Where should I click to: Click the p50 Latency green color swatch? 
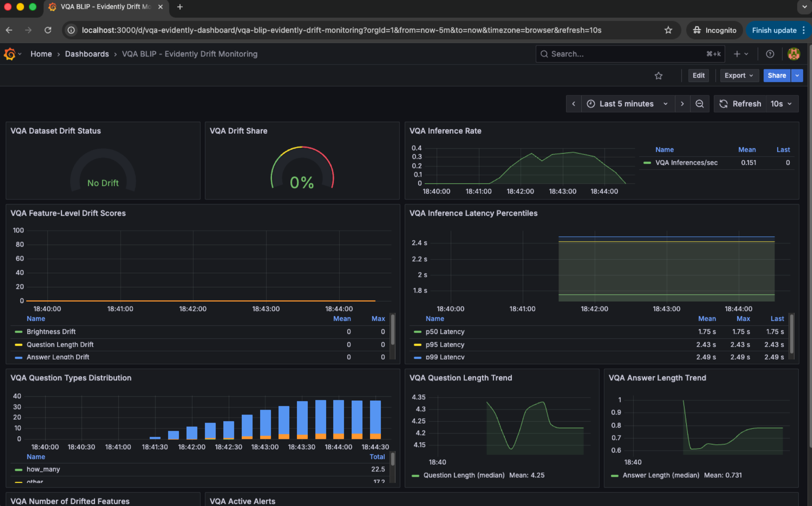click(417, 332)
